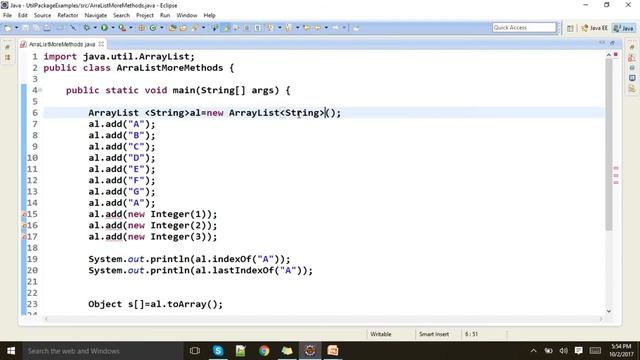Screen dimensions: 640x360
Task: Toggle Block Selection Mode in toolbar
Action: (x=247, y=28)
